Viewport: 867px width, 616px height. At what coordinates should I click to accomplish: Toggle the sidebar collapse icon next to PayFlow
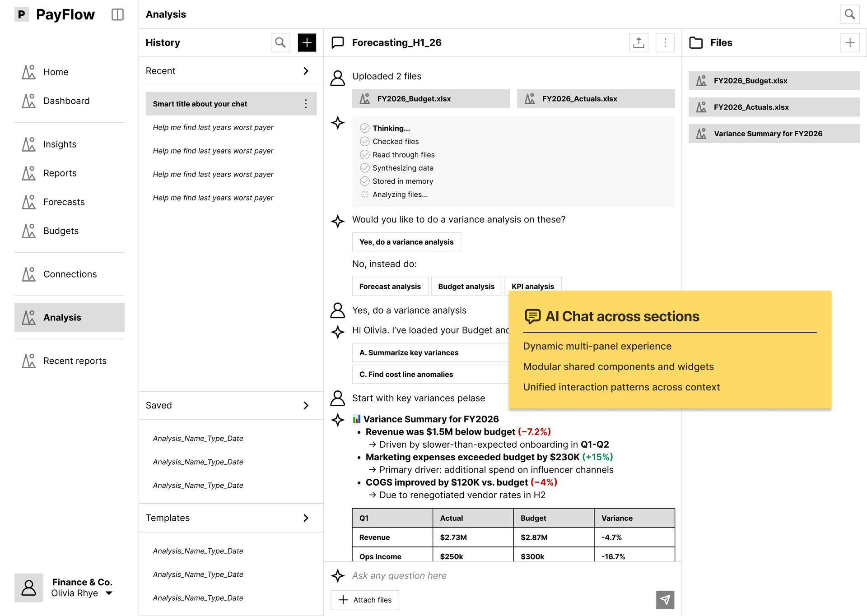click(117, 14)
